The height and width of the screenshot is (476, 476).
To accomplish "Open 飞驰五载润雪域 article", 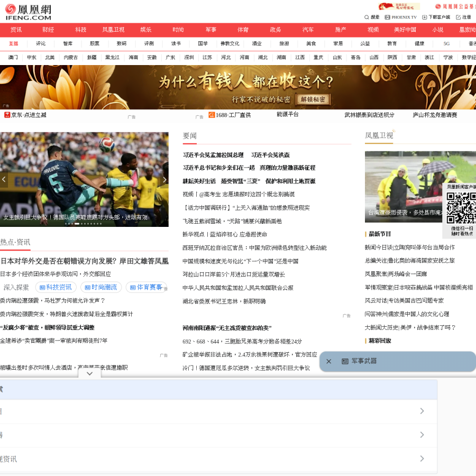I will (x=232, y=221).
